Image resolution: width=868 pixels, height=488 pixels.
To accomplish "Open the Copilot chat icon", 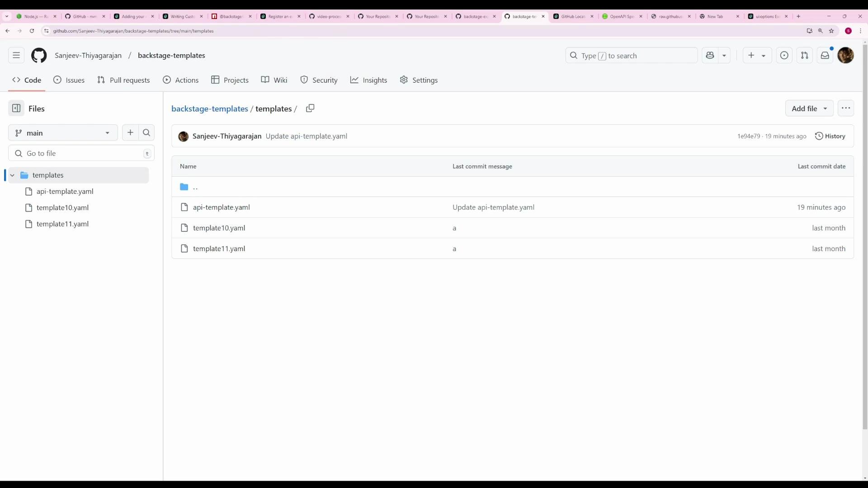I will pyautogui.click(x=710, y=55).
